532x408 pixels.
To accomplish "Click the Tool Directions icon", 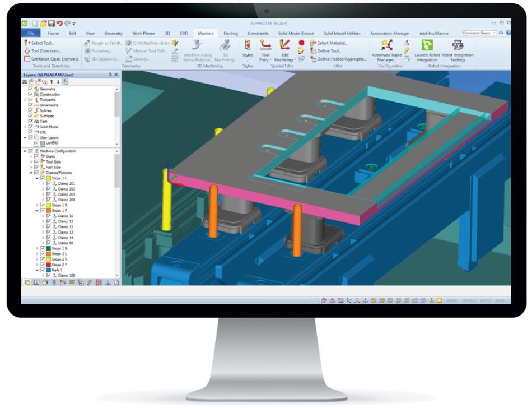I will coord(27,51).
